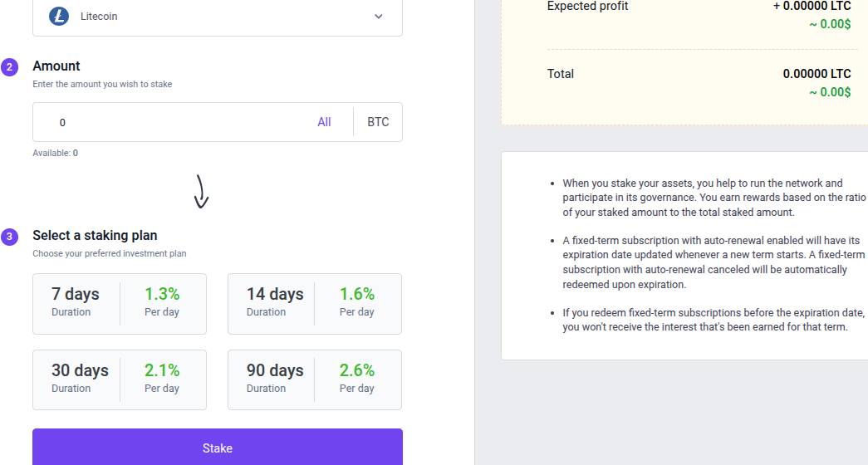Click the Expected profit LTC value
868x465 pixels.
[812, 6]
